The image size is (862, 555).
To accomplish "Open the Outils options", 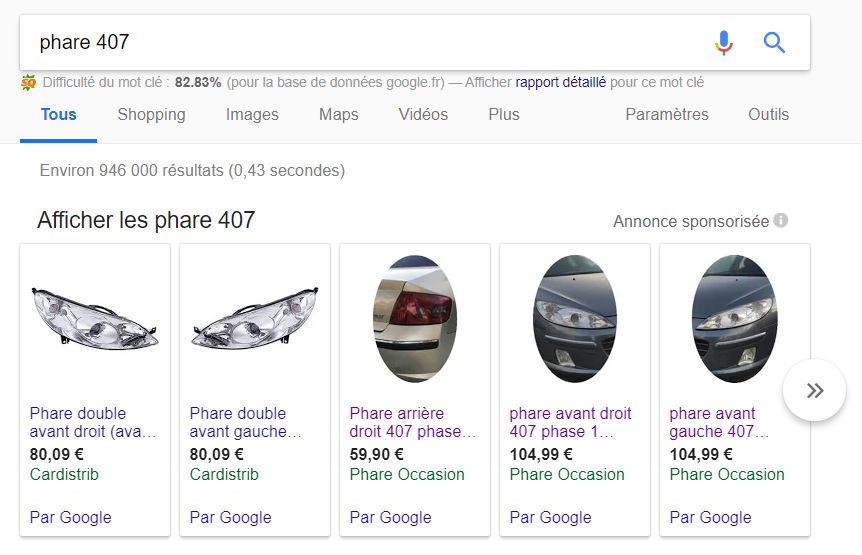I will (x=769, y=114).
